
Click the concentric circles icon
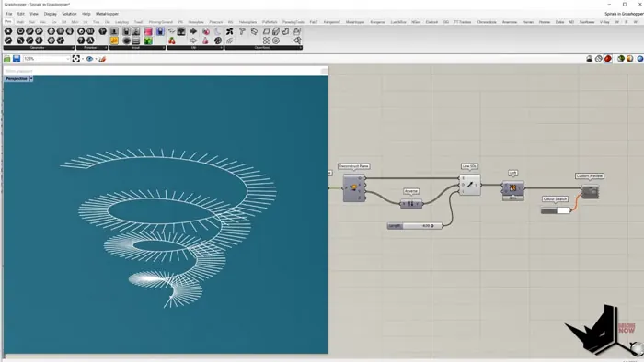pos(276,40)
